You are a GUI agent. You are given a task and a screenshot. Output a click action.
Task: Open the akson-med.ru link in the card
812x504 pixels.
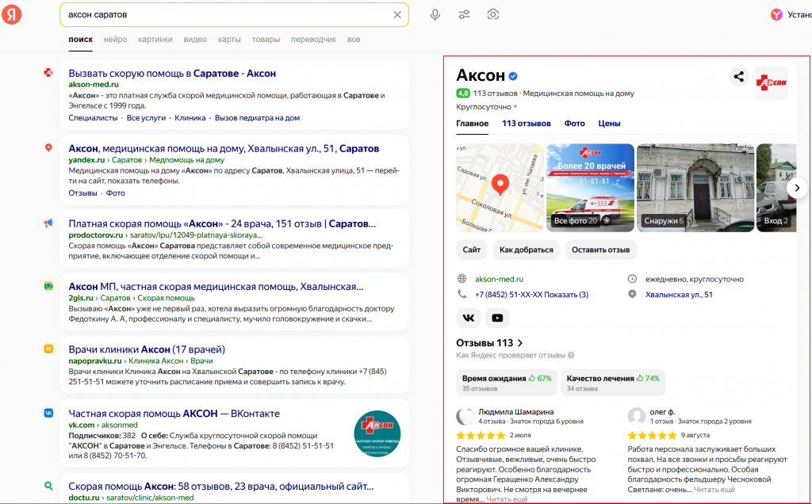pos(500,280)
